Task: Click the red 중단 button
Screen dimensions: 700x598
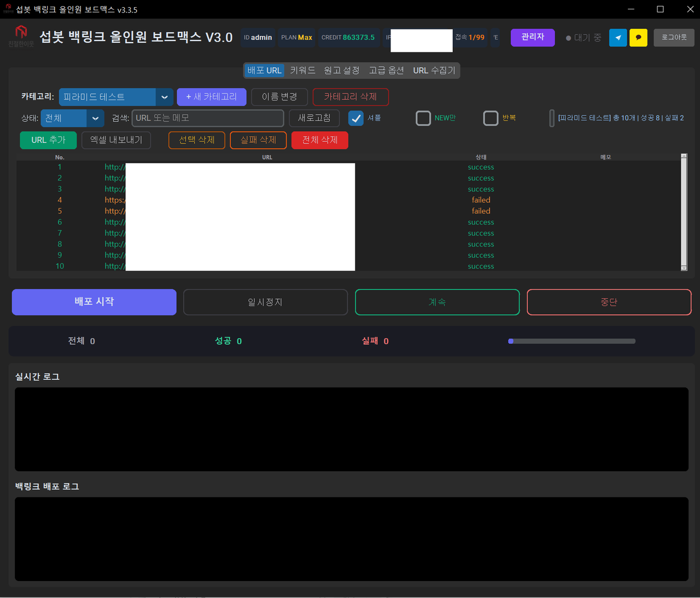Action: coord(609,302)
